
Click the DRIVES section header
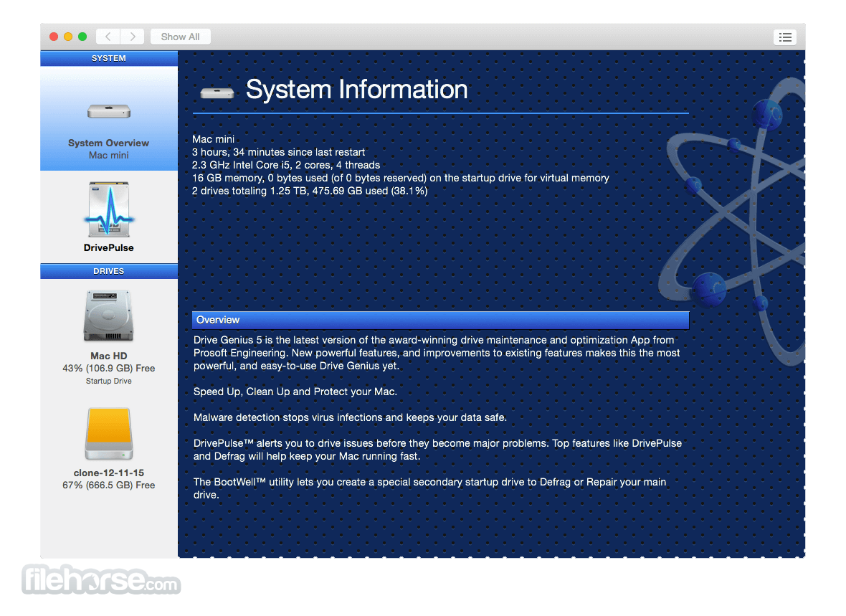[x=108, y=271]
